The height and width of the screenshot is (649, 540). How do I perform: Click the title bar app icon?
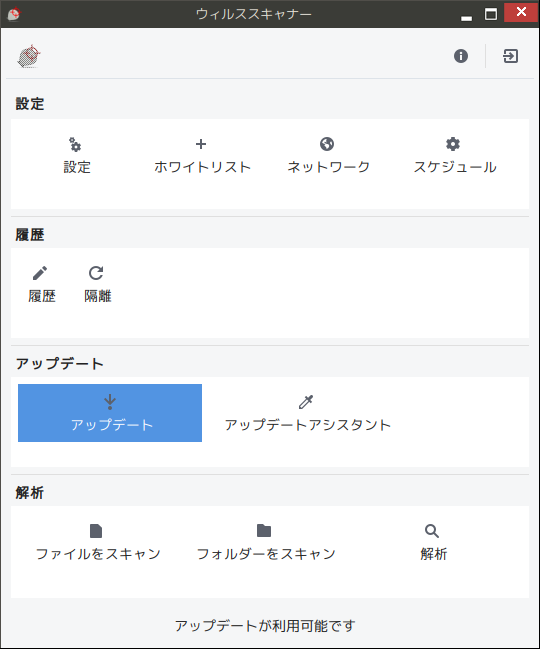pyautogui.click(x=14, y=14)
